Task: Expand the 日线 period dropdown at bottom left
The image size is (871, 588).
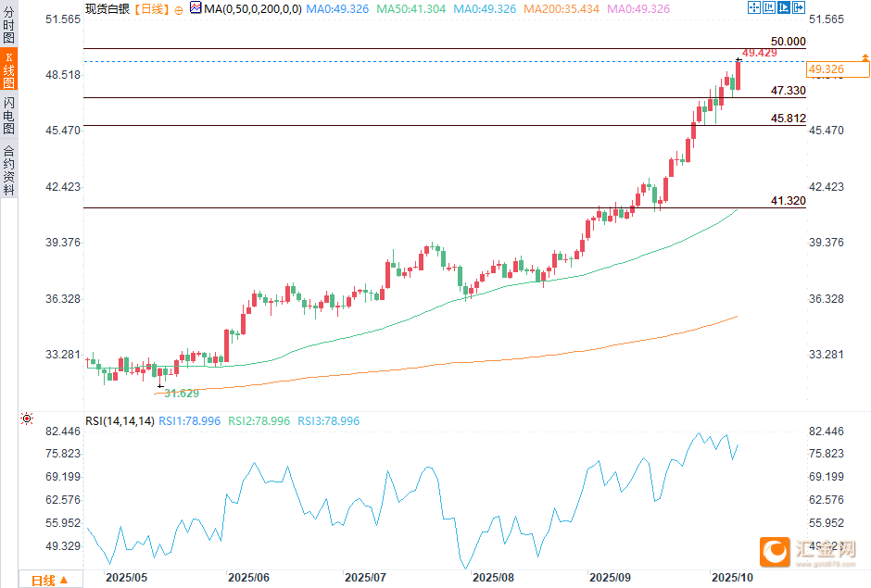Action: tap(50, 581)
